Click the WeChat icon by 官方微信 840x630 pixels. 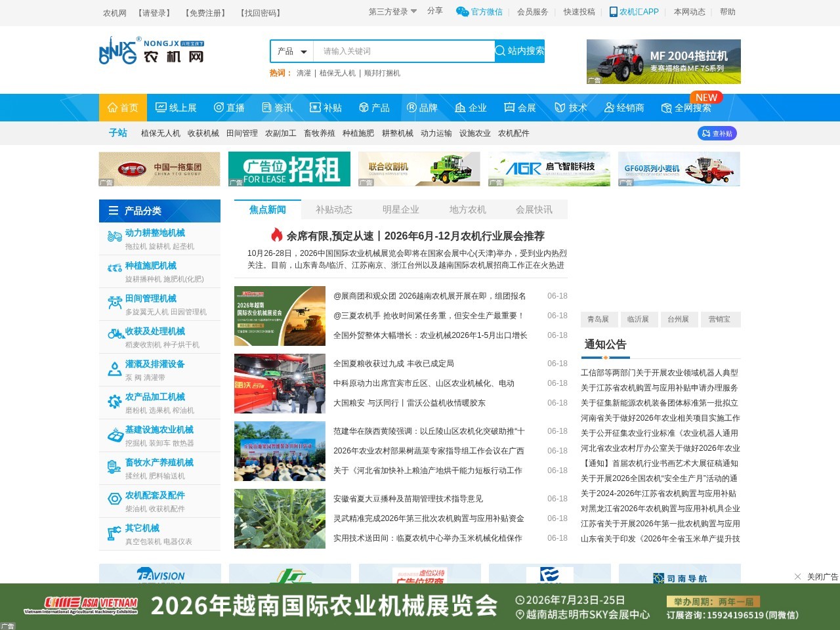click(x=462, y=12)
